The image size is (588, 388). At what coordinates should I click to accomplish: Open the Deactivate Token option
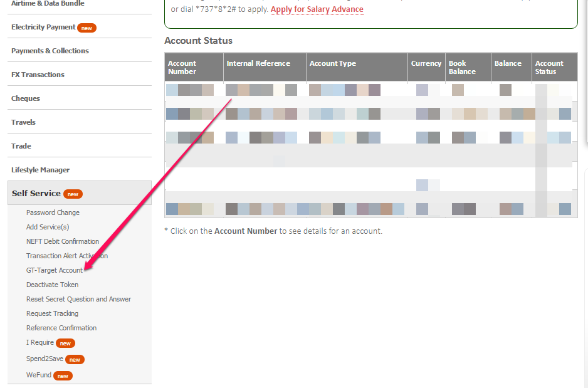tap(54, 285)
